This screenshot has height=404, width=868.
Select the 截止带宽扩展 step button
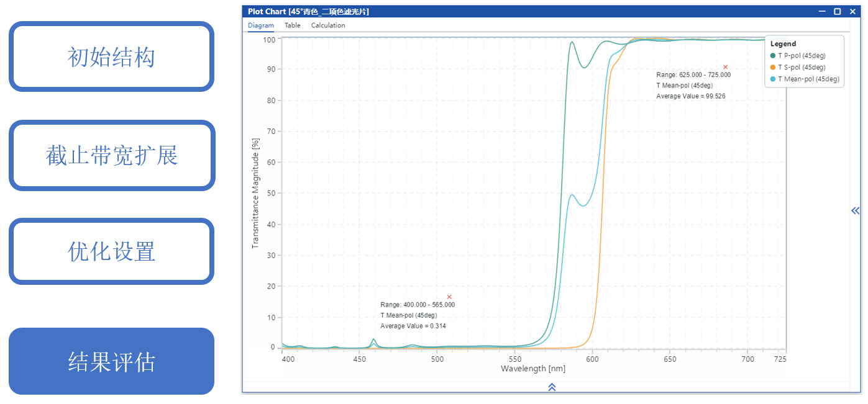coord(111,155)
